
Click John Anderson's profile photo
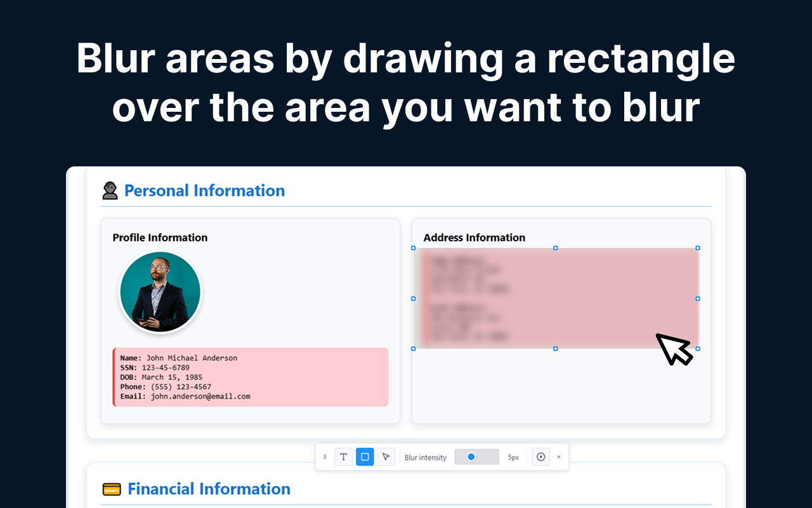click(x=160, y=291)
